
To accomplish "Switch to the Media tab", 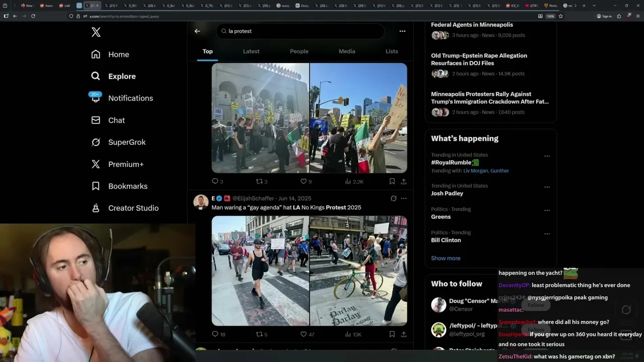I will (347, 51).
